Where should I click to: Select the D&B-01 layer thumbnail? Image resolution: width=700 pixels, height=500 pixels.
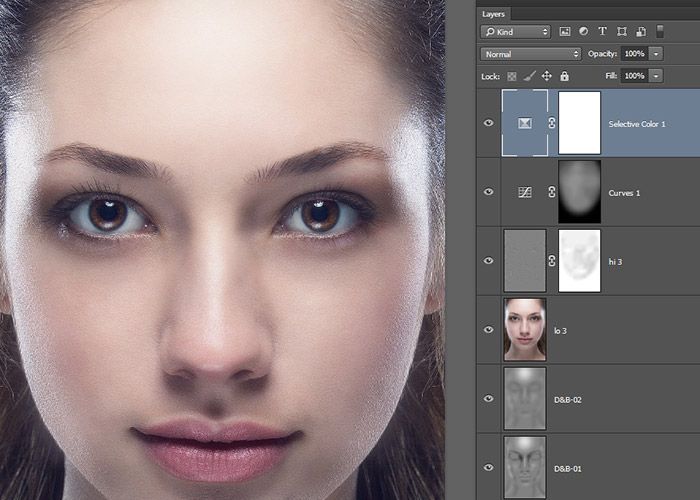pos(525,467)
